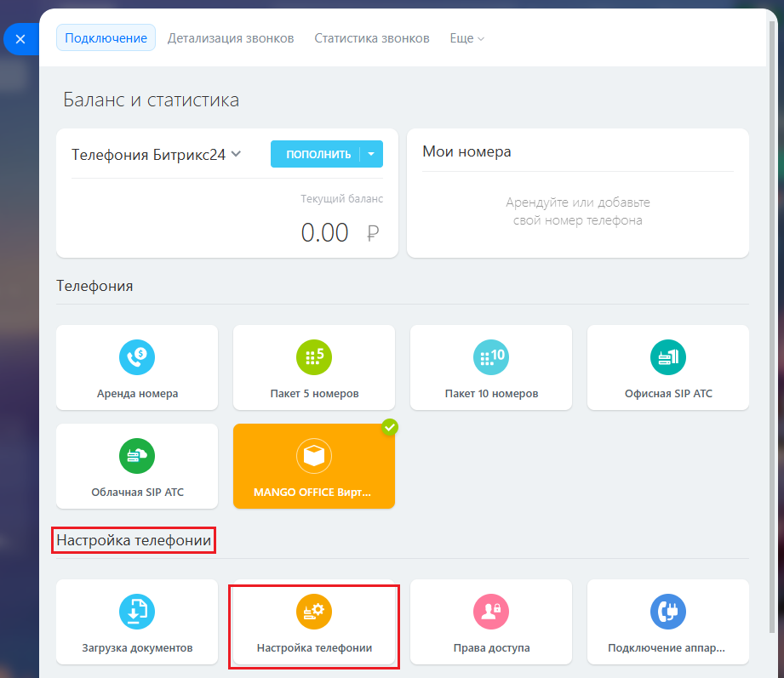Click the green checkmark badge on MANGO OFFICE

pos(390,427)
